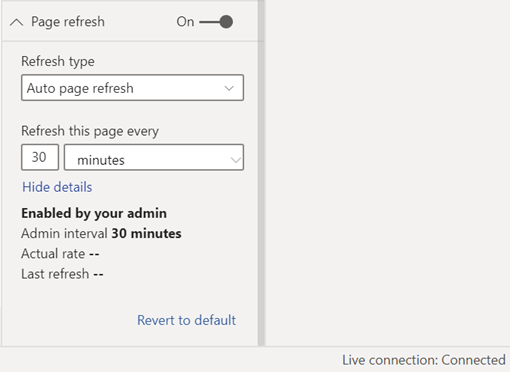The height and width of the screenshot is (372, 510).
Task: Open the Refresh type dropdown
Action: (x=132, y=88)
